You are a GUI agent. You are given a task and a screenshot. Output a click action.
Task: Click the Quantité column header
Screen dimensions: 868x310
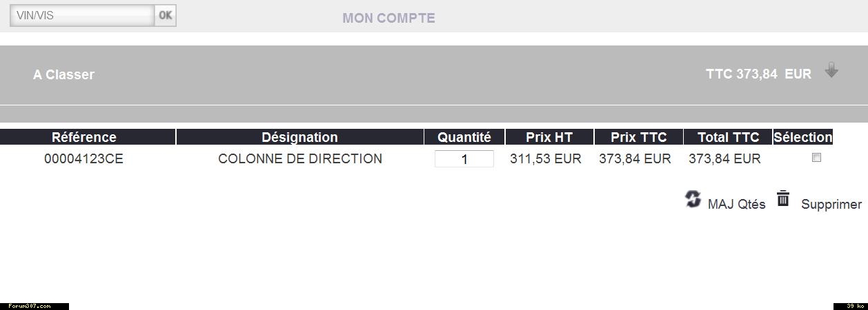point(464,137)
